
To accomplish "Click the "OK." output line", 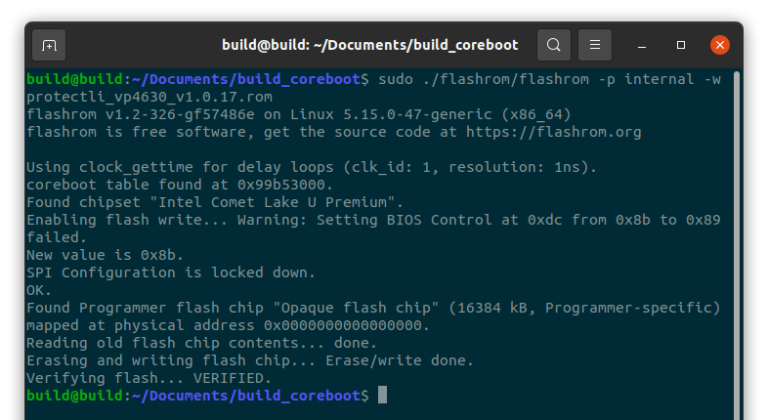I will point(38,290).
